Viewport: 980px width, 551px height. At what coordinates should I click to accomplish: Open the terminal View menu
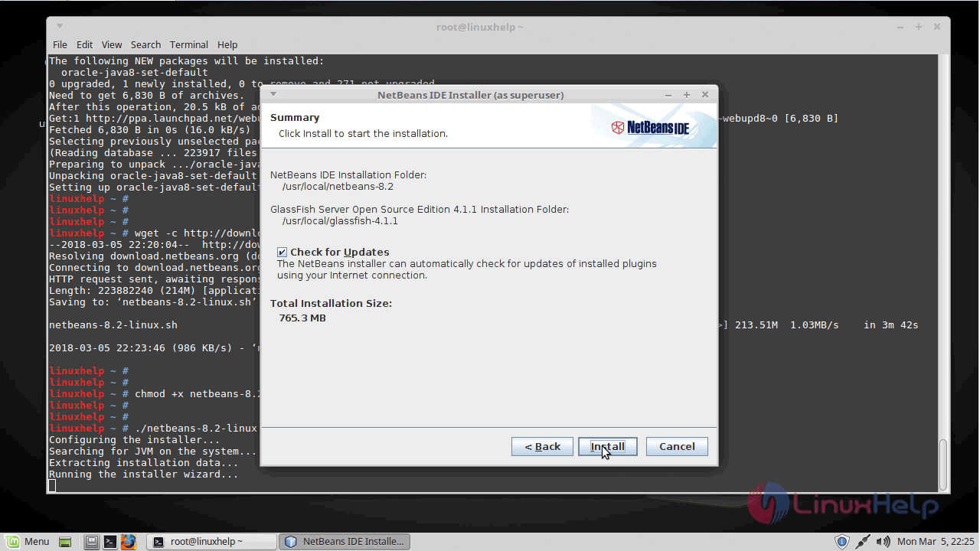point(112,44)
